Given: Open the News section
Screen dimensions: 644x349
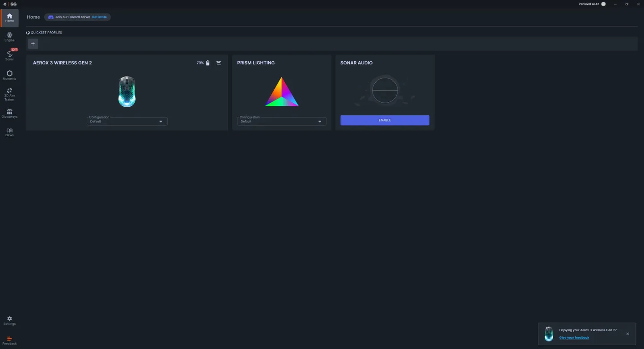Looking at the screenshot, I should coord(9,132).
